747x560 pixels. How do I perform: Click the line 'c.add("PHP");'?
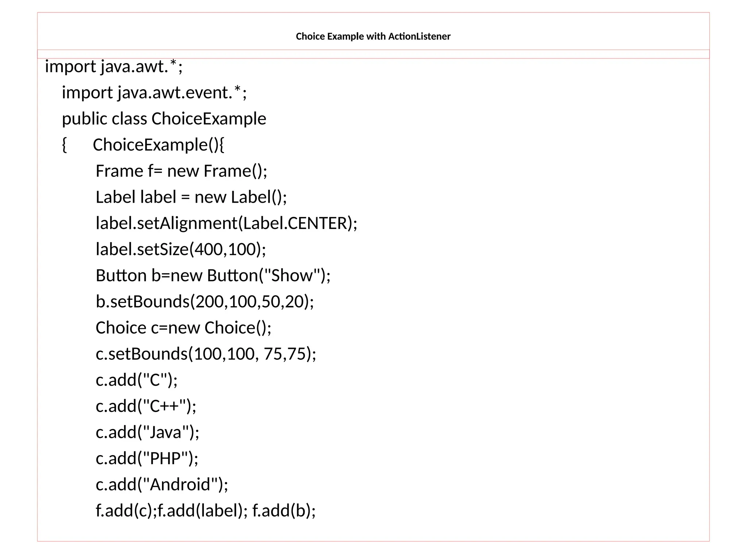point(147,458)
